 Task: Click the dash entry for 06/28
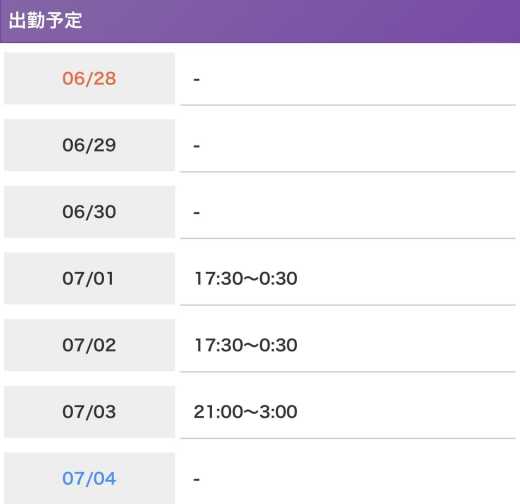coord(197,79)
